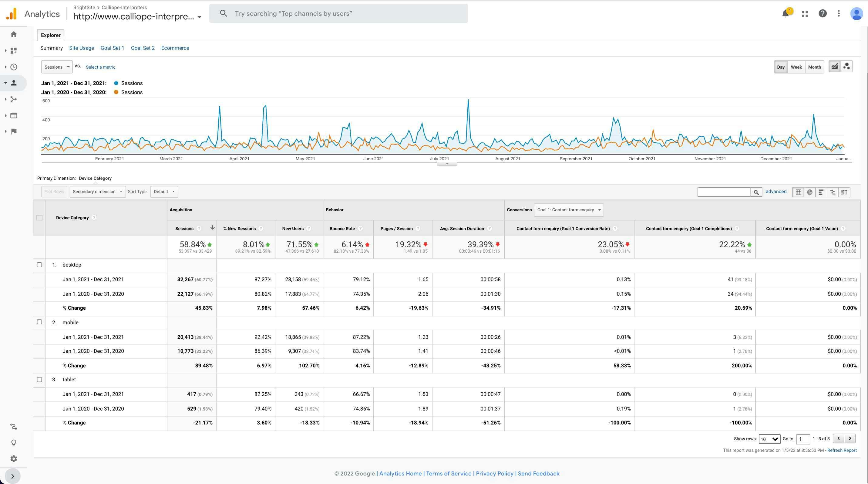Viewport: 868px width, 484px height.
Task: Switch to motion chart view icon
Action: coord(846,66)
